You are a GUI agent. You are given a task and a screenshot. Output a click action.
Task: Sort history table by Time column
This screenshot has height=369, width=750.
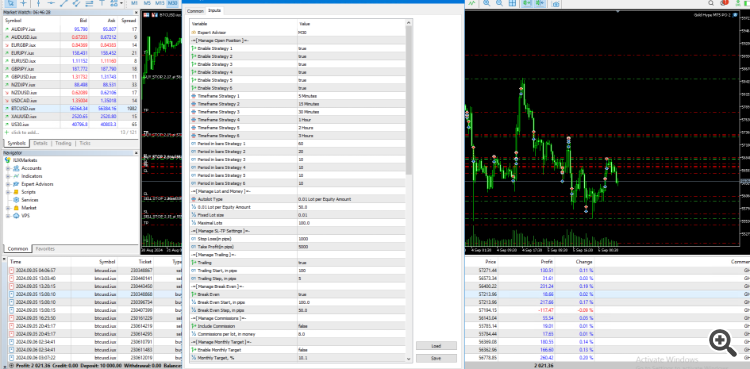(x=40, y=262)
